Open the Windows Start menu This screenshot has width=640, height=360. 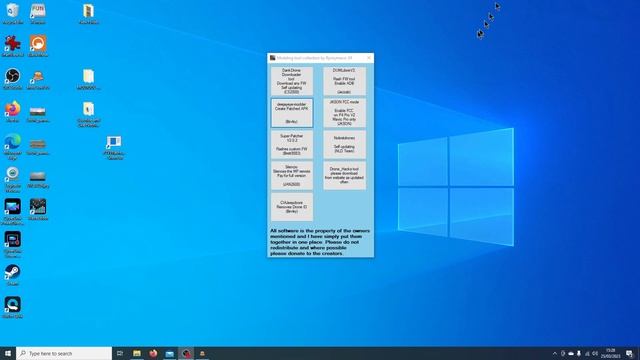pos(8,353)
